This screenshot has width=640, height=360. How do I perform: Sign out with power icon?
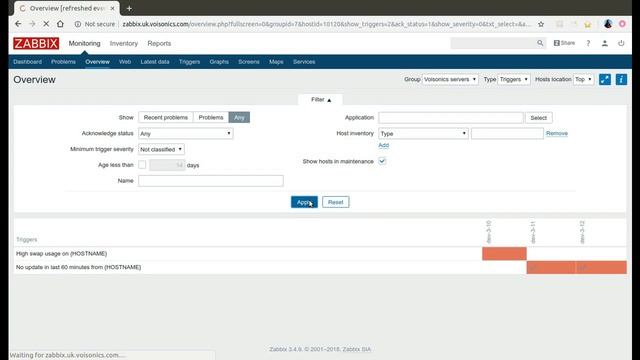pyautogui.click(x=621, y=43)
